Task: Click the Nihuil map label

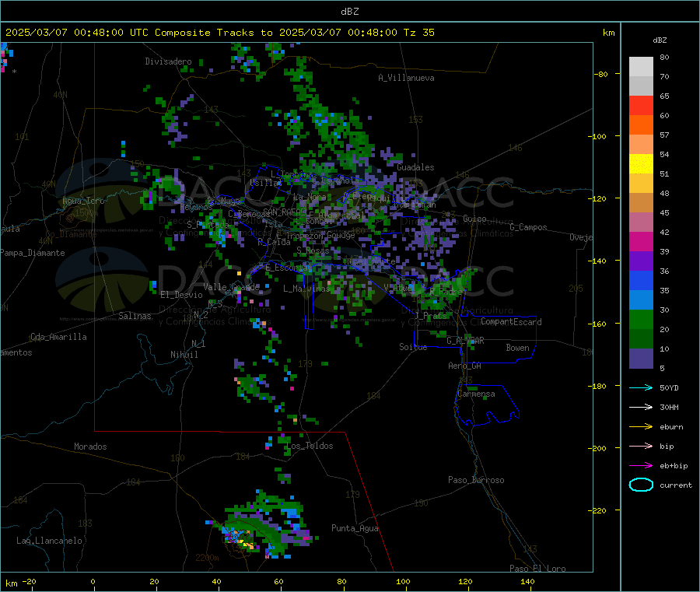Action: [x=184, y=355]
